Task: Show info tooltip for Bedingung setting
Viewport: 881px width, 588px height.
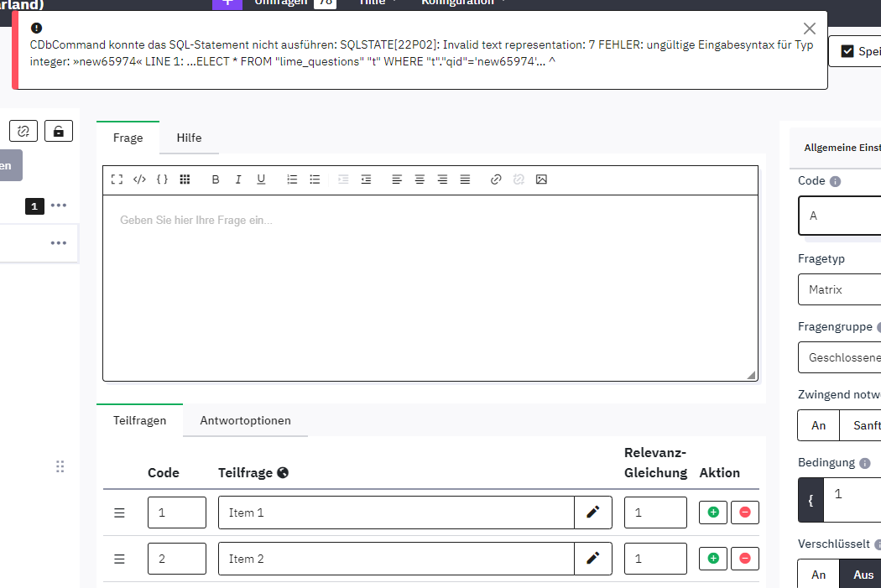Action: point(865,463)
